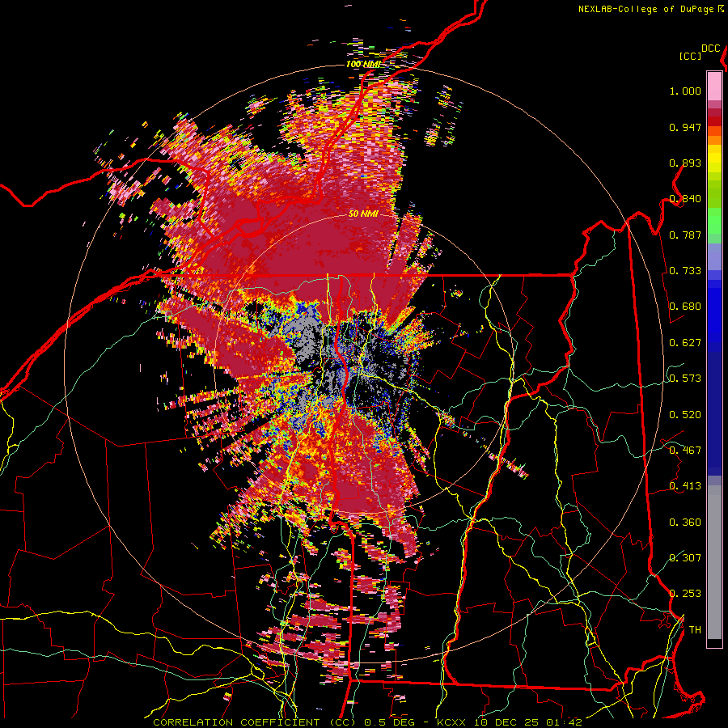This screenshot has width=728, height=728.
Task: Pick the light pink band of the color bar
Action: (x=714, y=86)
